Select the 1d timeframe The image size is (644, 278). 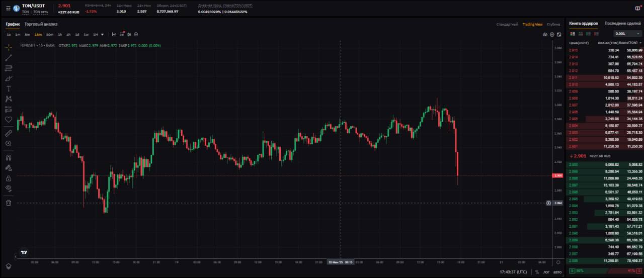click(x=77, y=35)
